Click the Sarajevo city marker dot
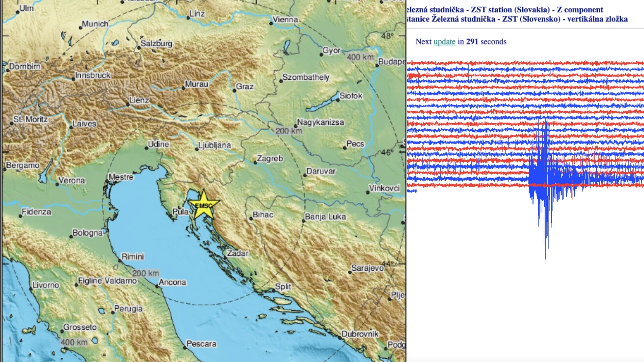644x362 pixels. pyautogui.click(x=350, y=272)
